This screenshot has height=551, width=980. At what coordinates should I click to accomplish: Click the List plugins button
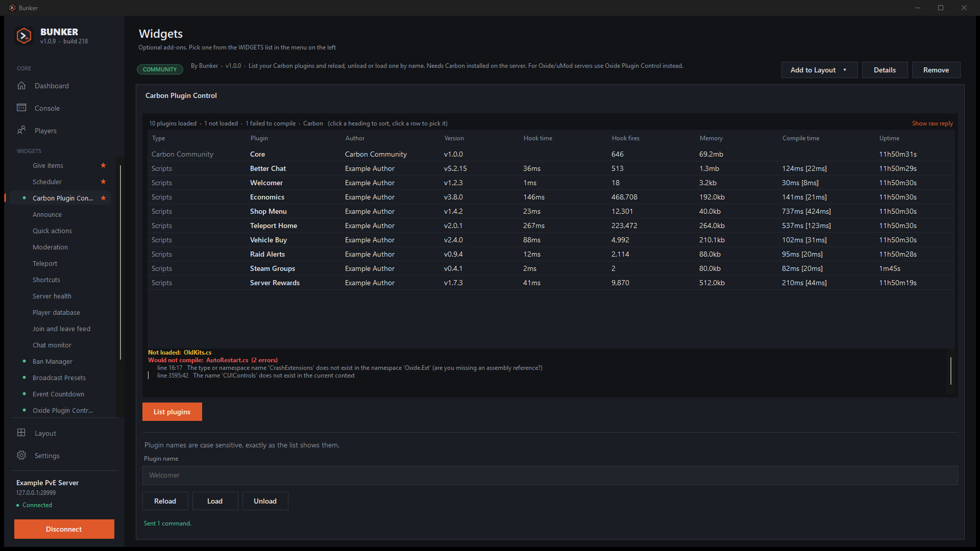coord(172,412)
